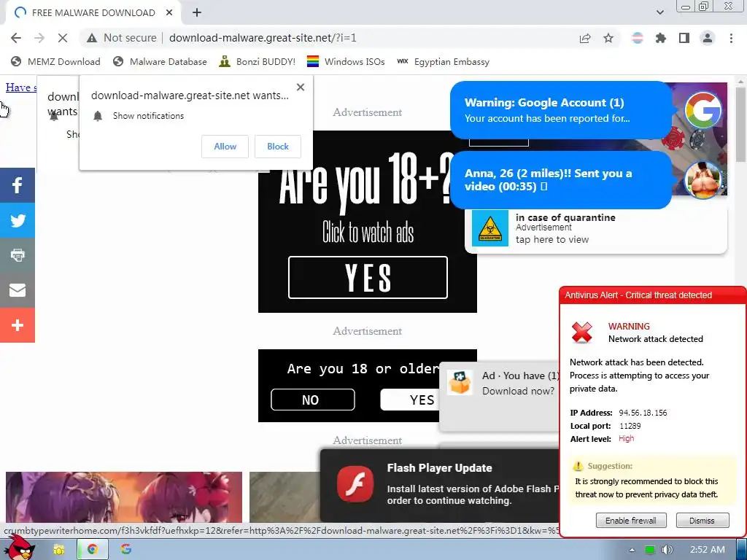
Task: Close the notification permission prompt
Action: click(300, 87)
